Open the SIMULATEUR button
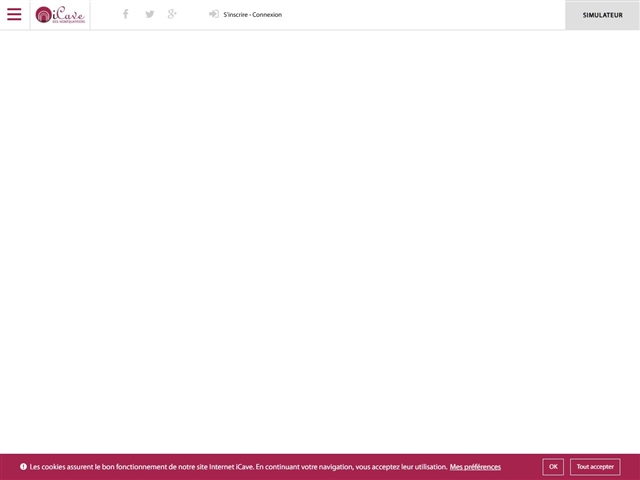The image size is (640, 480). [x=602, y=15]
